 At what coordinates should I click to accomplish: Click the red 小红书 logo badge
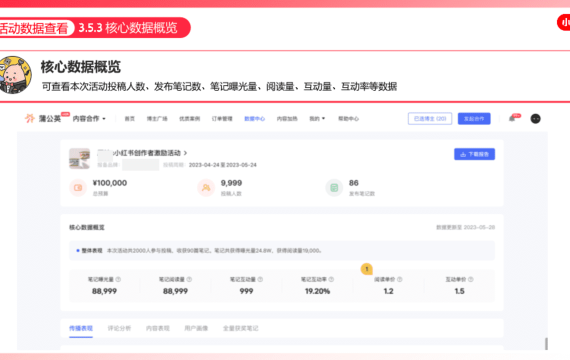tap(564, 23)
